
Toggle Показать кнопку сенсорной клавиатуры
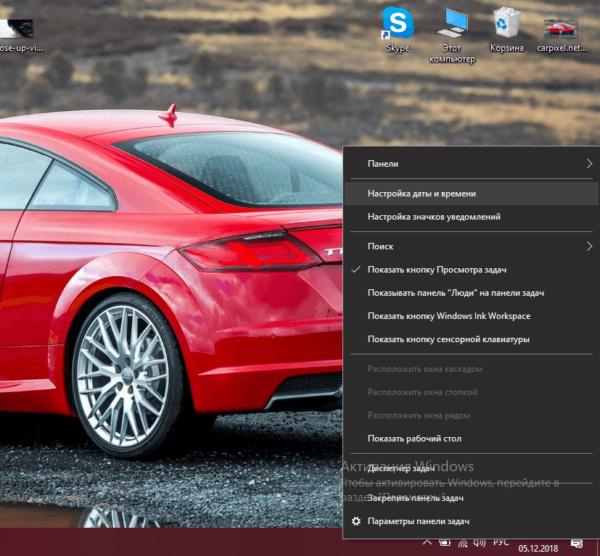[x=471, y=339]
